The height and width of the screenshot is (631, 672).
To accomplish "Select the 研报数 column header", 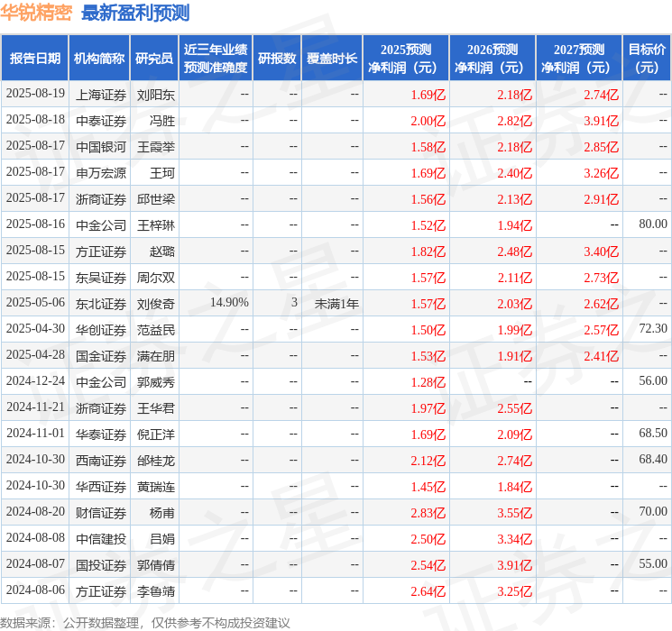I will [x=277, y=59].
